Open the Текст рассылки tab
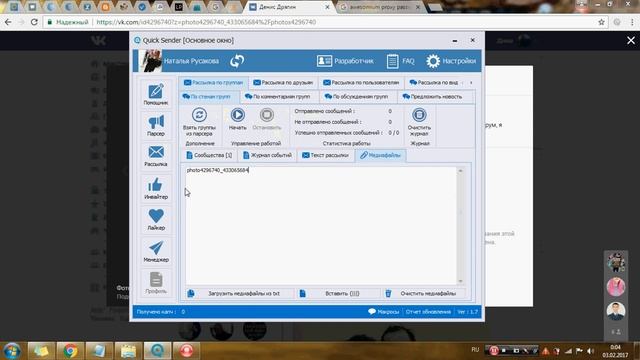640x360 pixels. (325, 156)
